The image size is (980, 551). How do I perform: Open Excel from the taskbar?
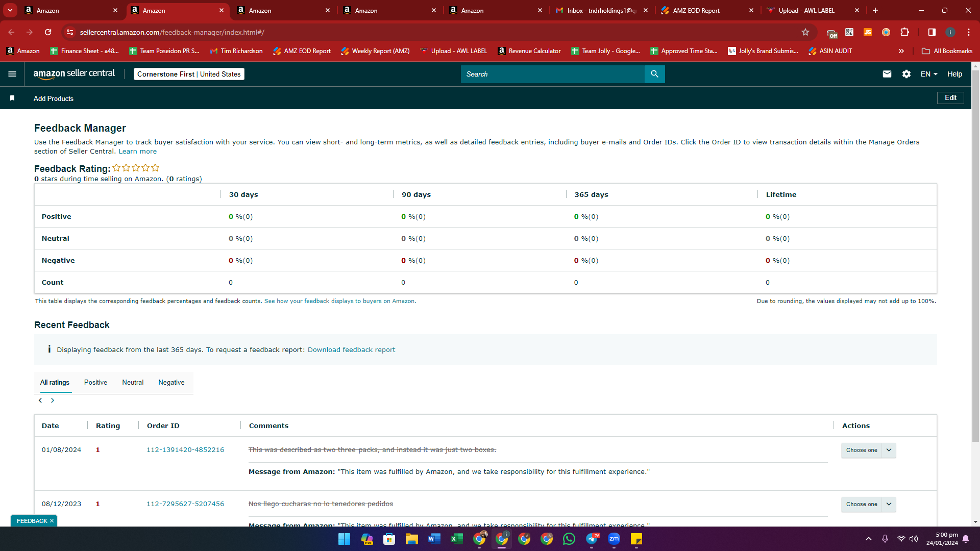(457, 539)
